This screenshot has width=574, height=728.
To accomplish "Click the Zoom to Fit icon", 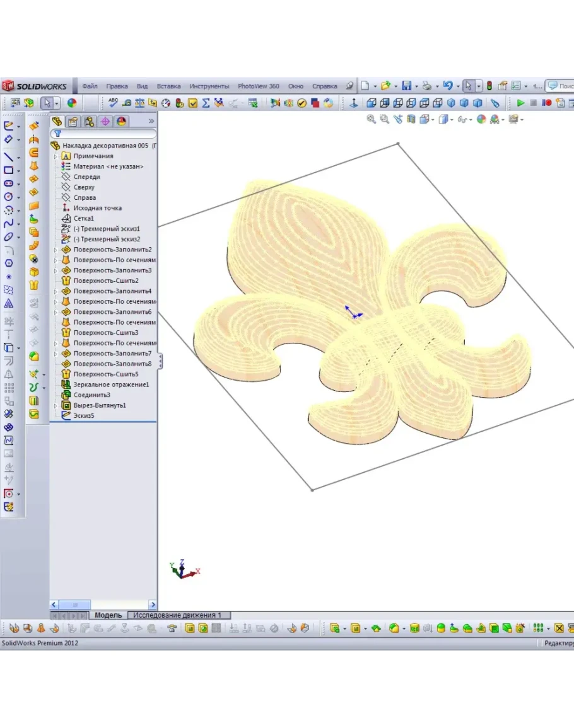I will [372, 119].
